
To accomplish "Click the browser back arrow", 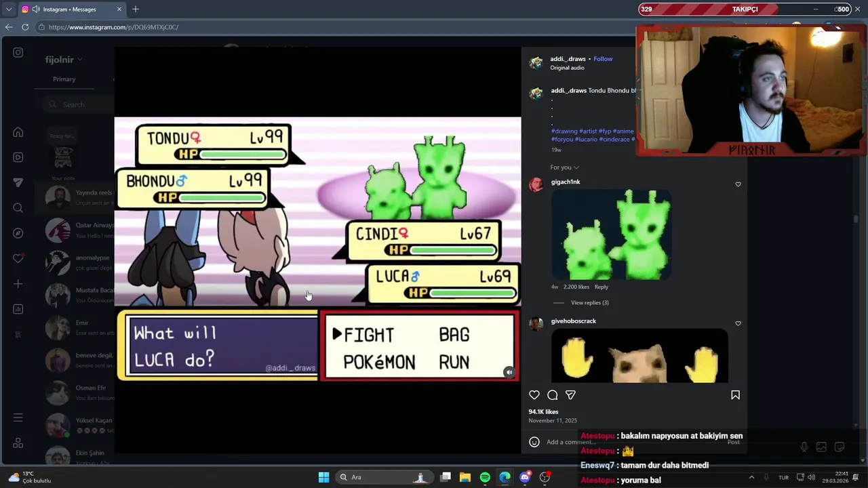I will pyautogui.click(x=9, y=27).
